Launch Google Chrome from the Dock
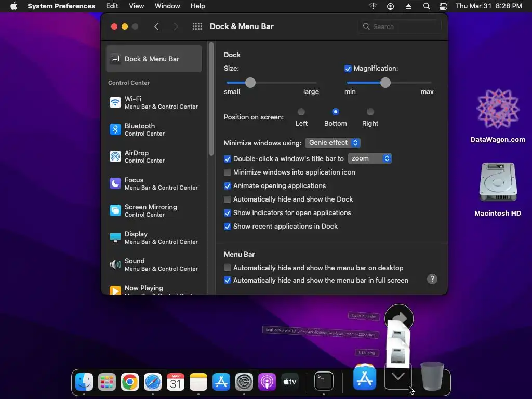The image size is (532, 399). click(x=129, y=382)
